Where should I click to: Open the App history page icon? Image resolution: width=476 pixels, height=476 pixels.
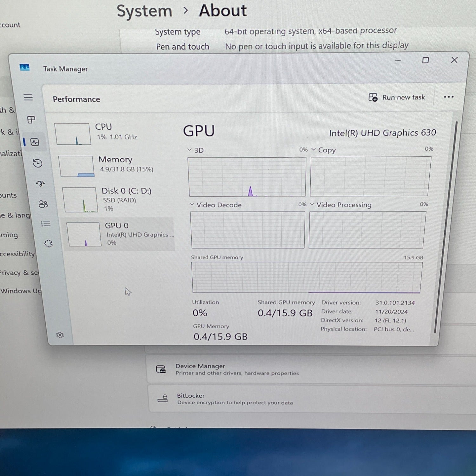pyautogui.click(x=37, y=163)
